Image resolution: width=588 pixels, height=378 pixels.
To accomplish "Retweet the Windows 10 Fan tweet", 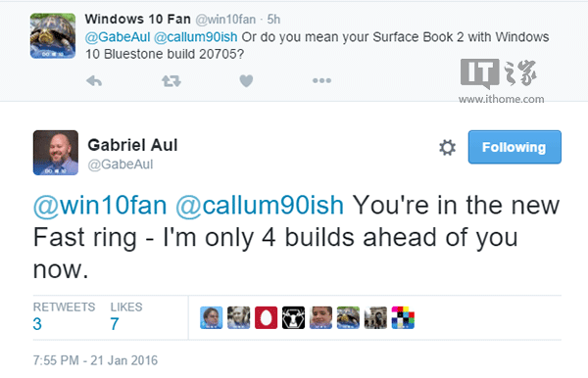I will pyautogui.click(x=171, y=80).
